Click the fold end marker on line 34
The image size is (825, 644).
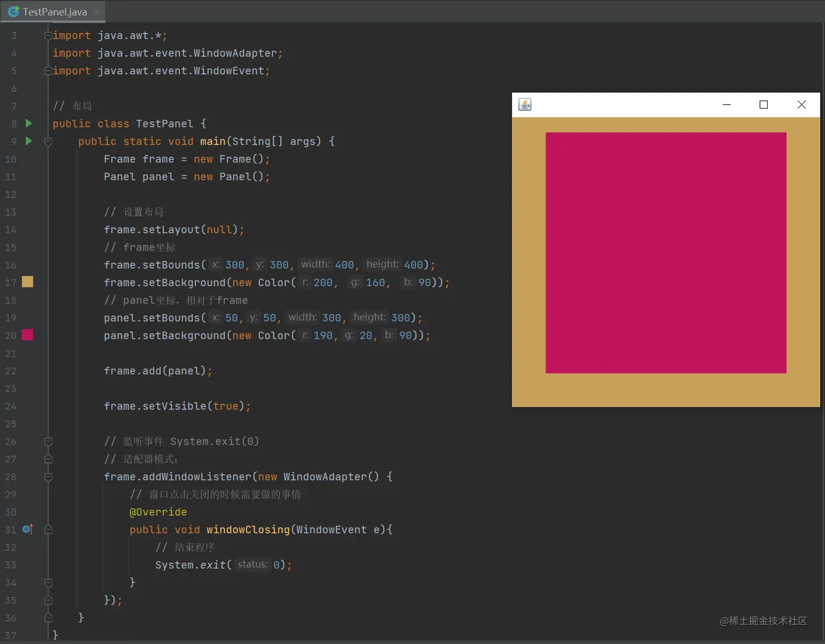48,582
